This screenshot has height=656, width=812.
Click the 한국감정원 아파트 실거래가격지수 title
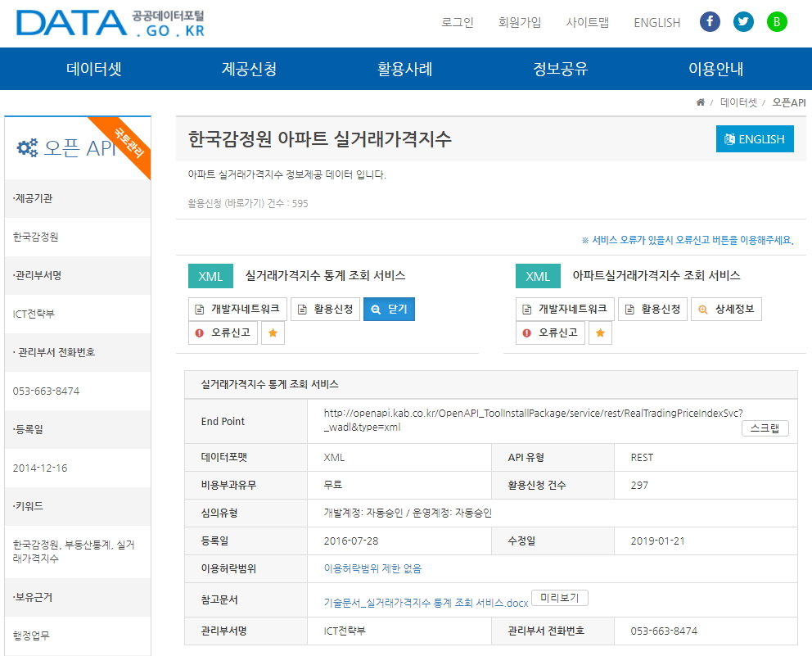coord(319,138)
